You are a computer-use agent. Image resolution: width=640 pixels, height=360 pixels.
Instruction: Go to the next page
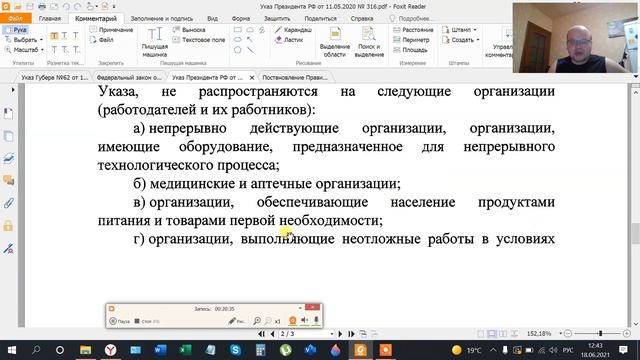[340, 334]
